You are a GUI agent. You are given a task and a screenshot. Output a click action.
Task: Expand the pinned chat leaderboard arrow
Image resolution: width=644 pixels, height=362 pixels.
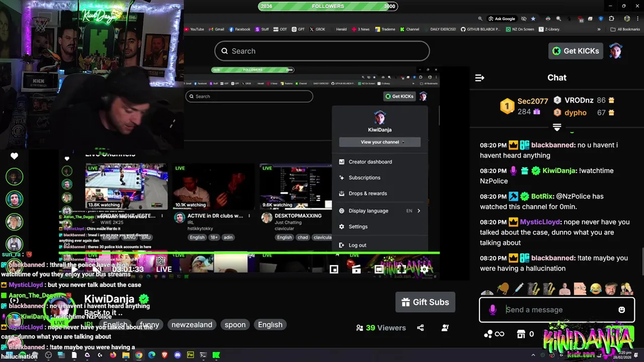(557, 127)
